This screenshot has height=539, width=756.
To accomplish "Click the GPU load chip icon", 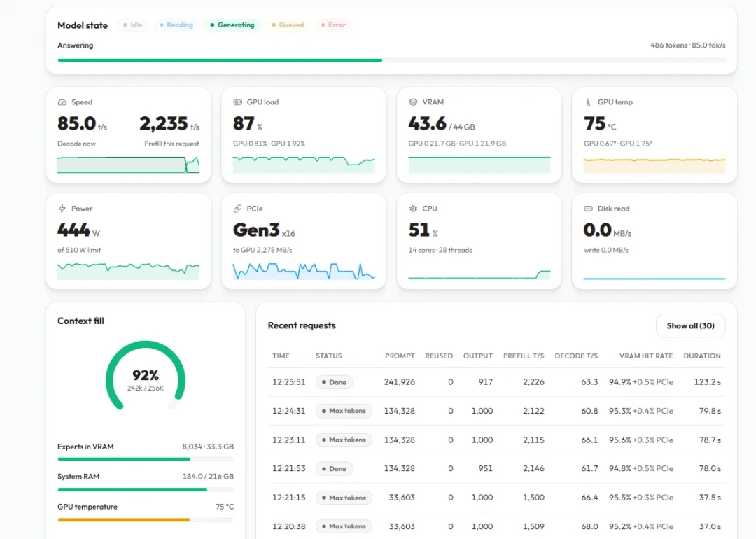I will tap(237, 102).
